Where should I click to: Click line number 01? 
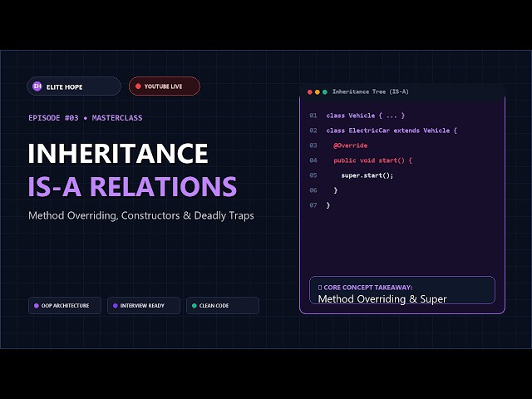(x=313, y=116)
